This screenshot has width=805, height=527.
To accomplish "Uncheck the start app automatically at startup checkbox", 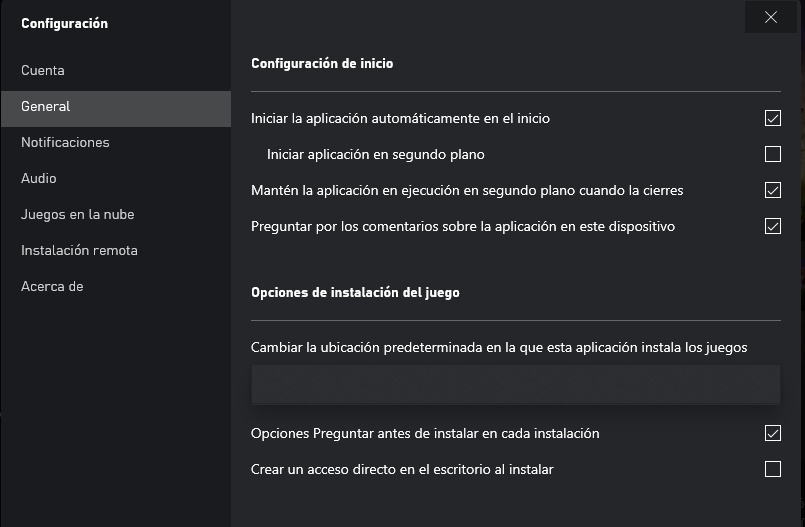I will click(772, 118).
